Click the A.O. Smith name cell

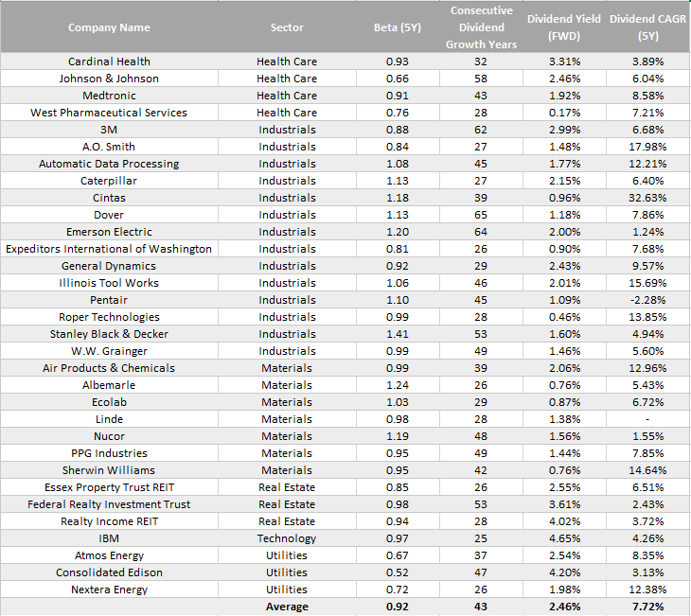(x=109, y=147)
